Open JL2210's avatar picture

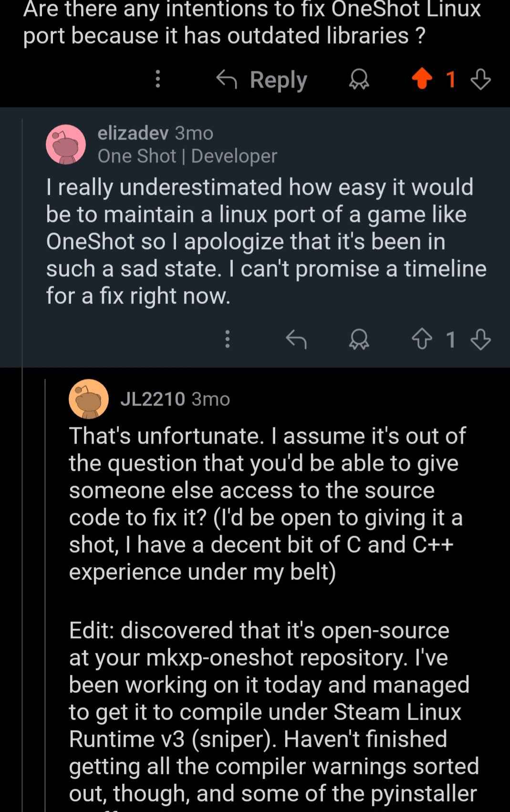(89, 399)
